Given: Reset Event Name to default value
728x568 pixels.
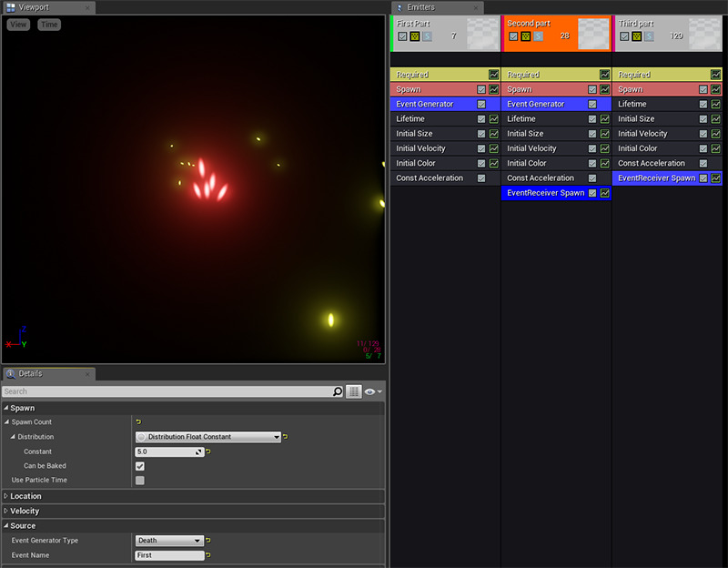Looking at the screenshot, I should coord(208,555).
